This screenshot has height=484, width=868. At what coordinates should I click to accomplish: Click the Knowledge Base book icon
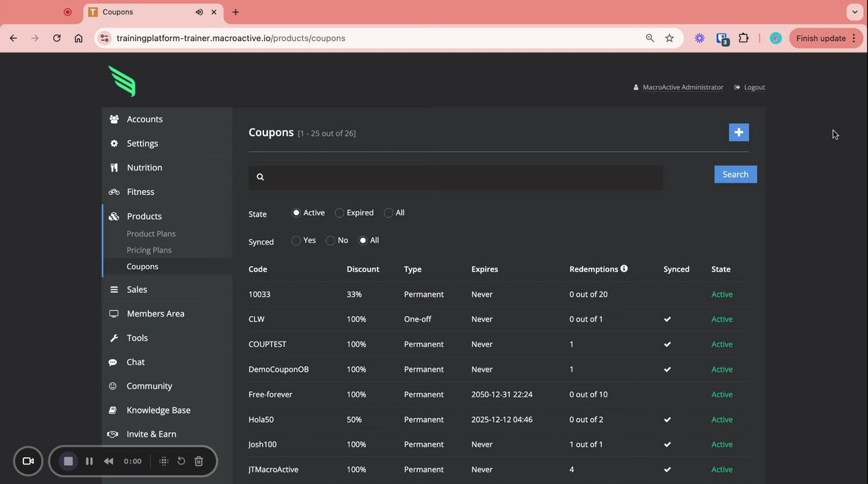coord(113,410)
